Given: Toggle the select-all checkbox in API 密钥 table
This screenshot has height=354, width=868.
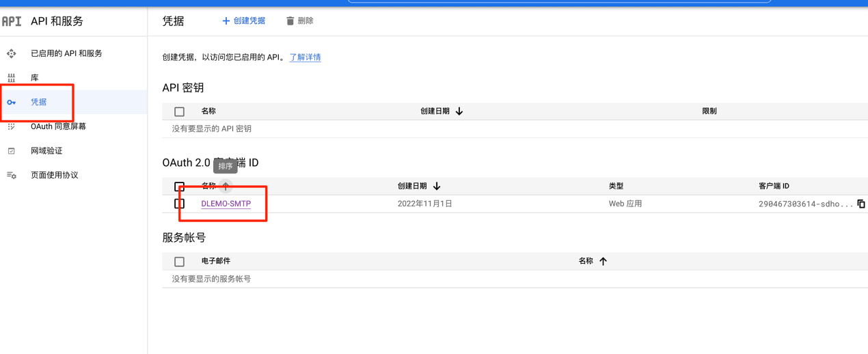Looking at the screenshot, I should tap(179, 111).
